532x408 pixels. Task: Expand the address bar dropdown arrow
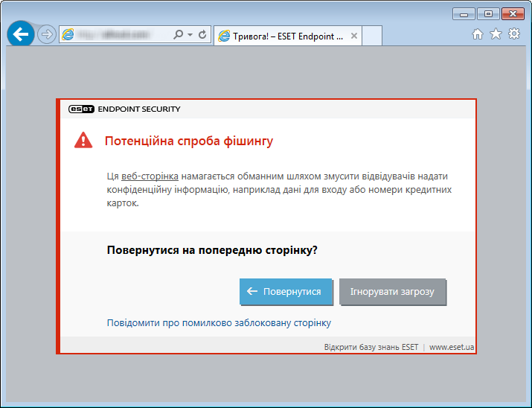pyautogui.click(x=190, y=35)
